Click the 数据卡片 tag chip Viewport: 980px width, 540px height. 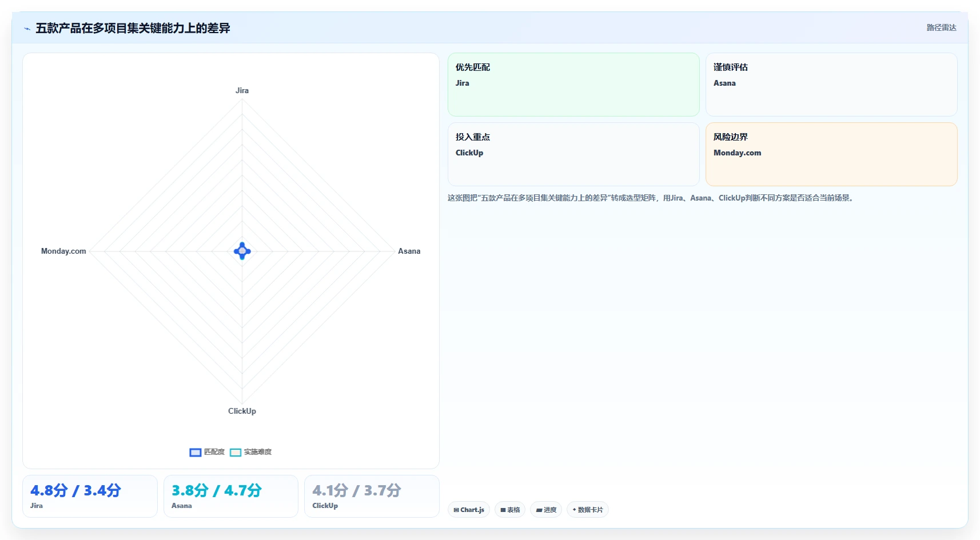tap(588, 510)
